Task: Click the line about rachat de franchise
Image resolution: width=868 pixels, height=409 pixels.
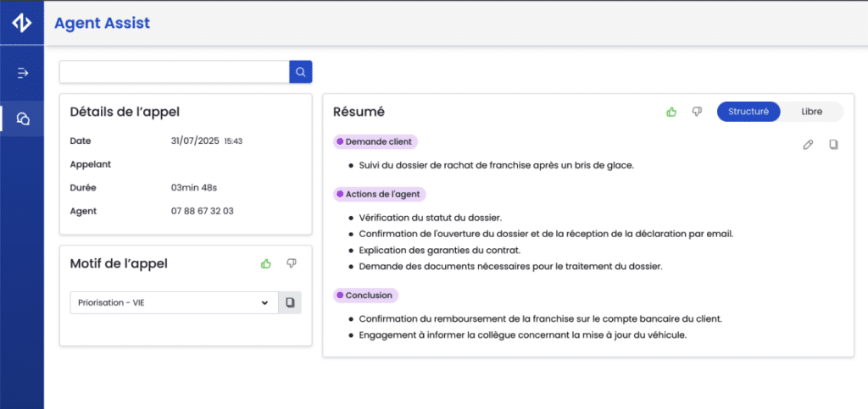Action: [x=496, y=165]
